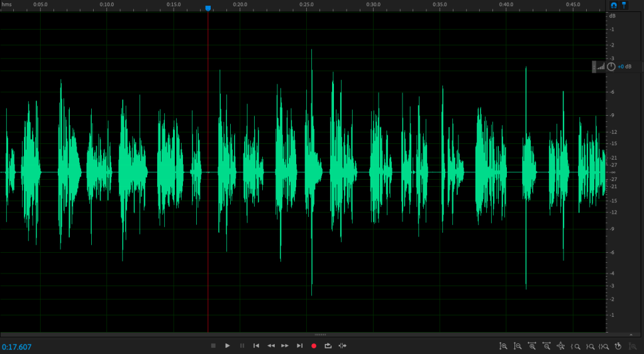Click the blue playhead marker on timeline
This screenshot has width=644, height=354.
coord(208,8)
